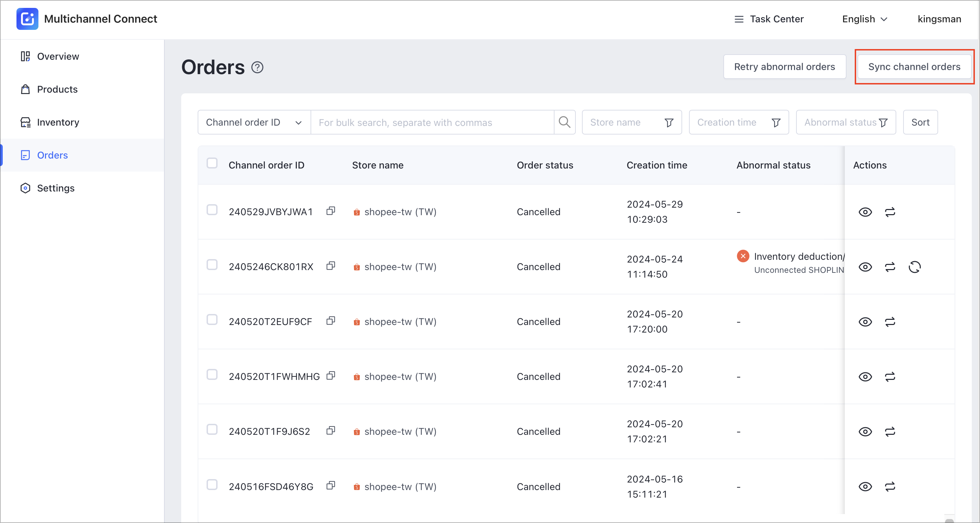The image size is (980, 523).
Task: Sync order 240520T1F9J6S2 with arrows icon
Action: [890, 432]
